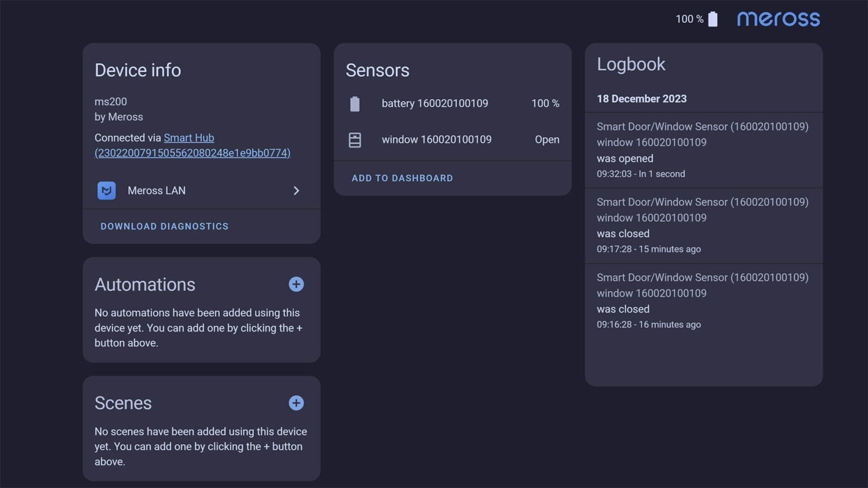This screenshot has height=488, width=868.
Task: Click the 18 December 2023 logbook date
Action: tap(641, 99)
